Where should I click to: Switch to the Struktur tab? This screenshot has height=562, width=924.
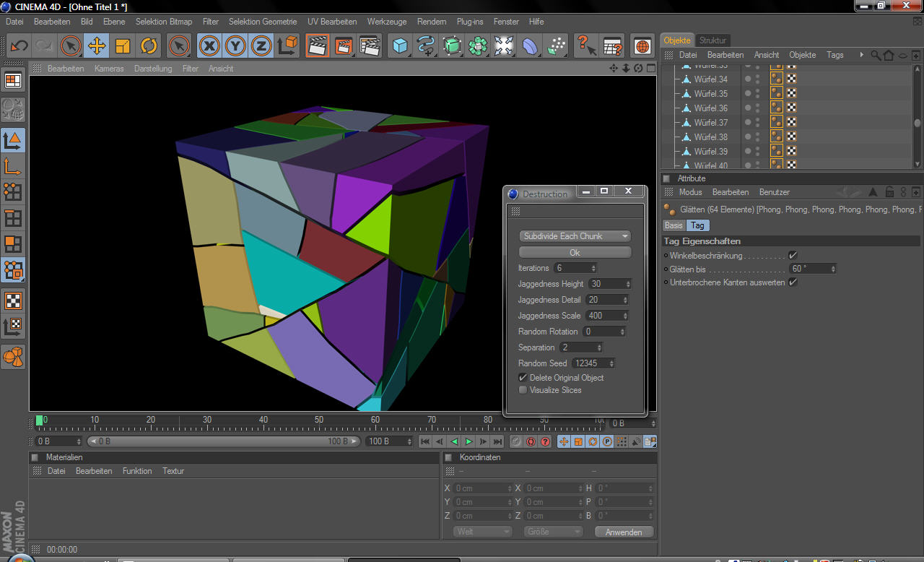[x=712, y=40]
